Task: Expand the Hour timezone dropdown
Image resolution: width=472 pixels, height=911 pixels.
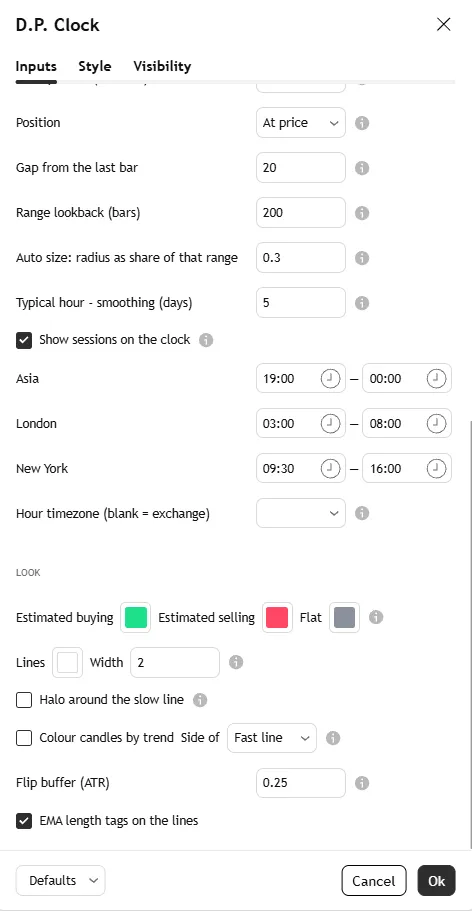Action: click(301, 513)
